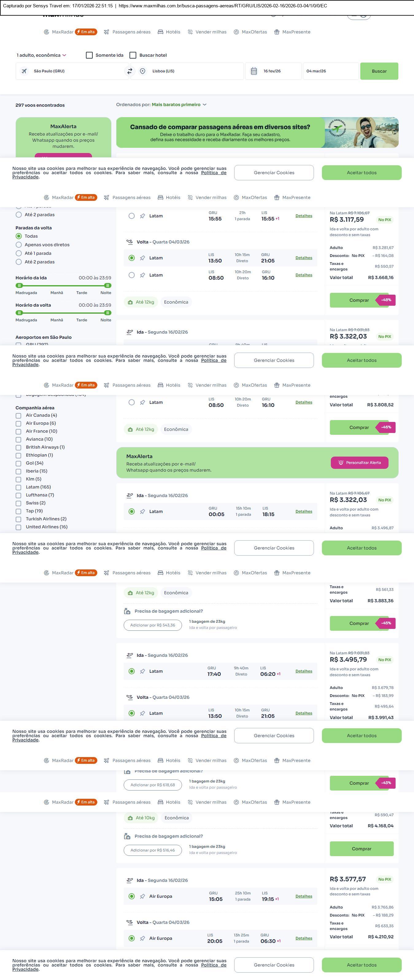Click the MaxRadar radar icon in top navigation
The width and height of the screenshot is (414, 980).
tap(46, 32)
